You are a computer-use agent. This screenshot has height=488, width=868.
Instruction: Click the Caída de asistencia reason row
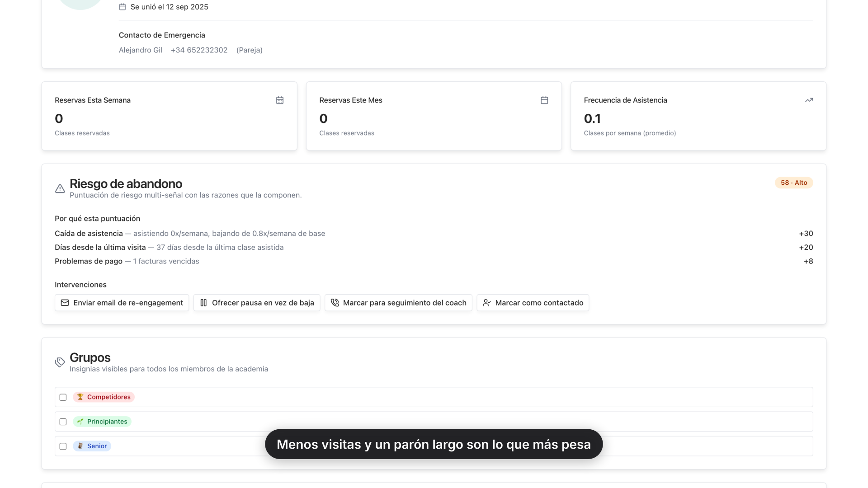coord(434,234)
